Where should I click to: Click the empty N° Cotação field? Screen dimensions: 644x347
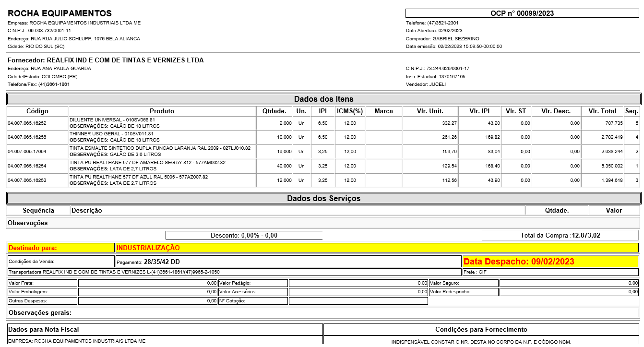(x=358, y=301)
